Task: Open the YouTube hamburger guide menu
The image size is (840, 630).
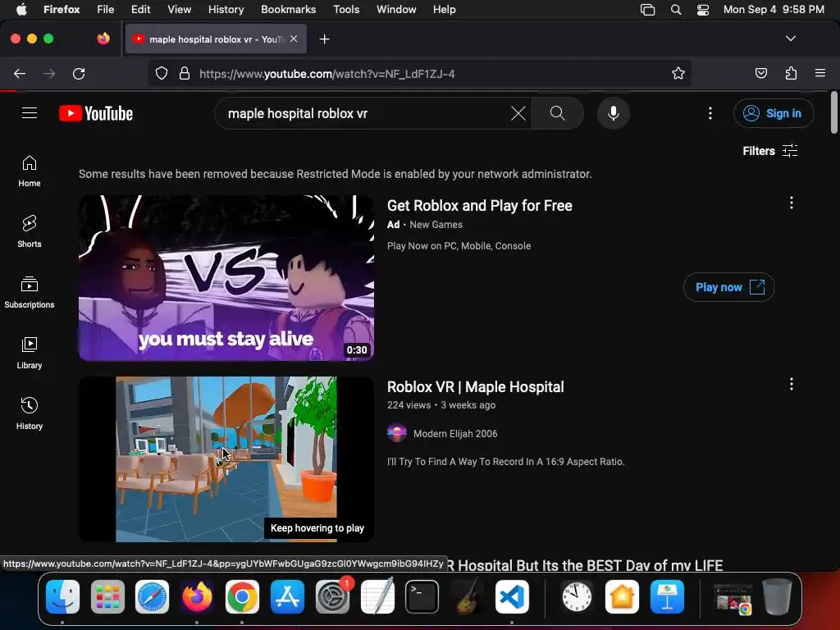Action: coord(30,113)
